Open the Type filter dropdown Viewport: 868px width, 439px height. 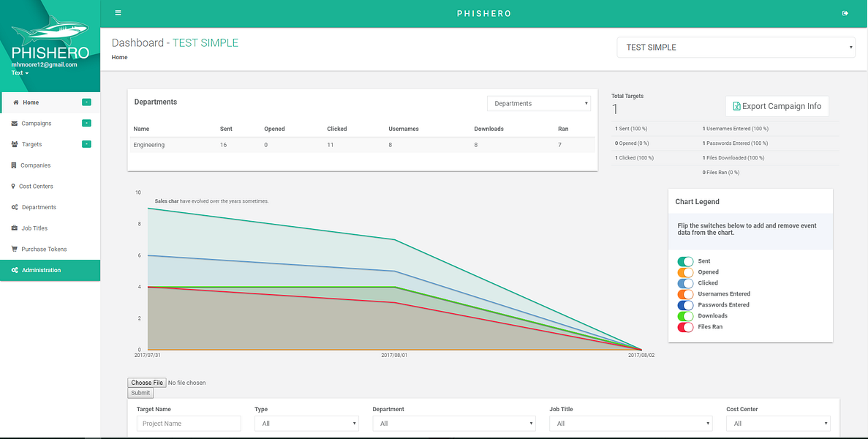pos(306,424)
